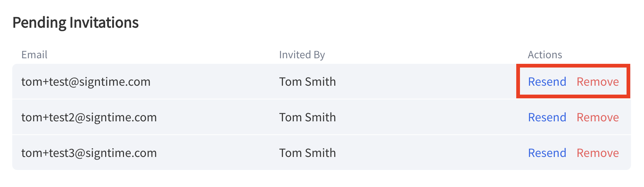The width and height of the screenshot is (644, 187).
Task: Click the Email column header
Action: pos(34,55)
